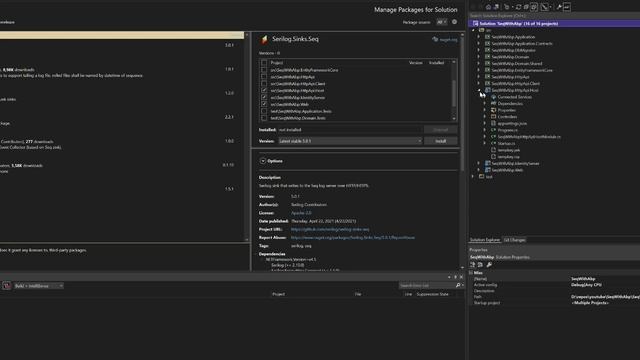The height and width of the screenshot is (360, 640).
Task: Expand SeqWithAbp.IdentityServer project node
Action: pyautogui.click(x=479, y=163)
